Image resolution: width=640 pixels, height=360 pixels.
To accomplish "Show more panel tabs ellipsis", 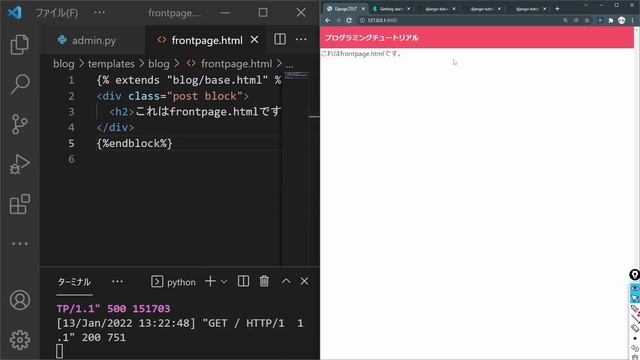I will (x=118, y=282).
